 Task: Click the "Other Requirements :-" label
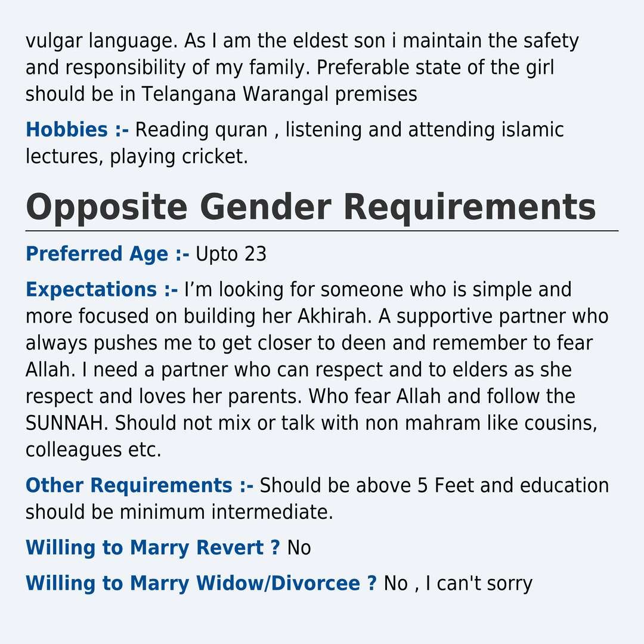pyautogui.click(x=139, y=485)
